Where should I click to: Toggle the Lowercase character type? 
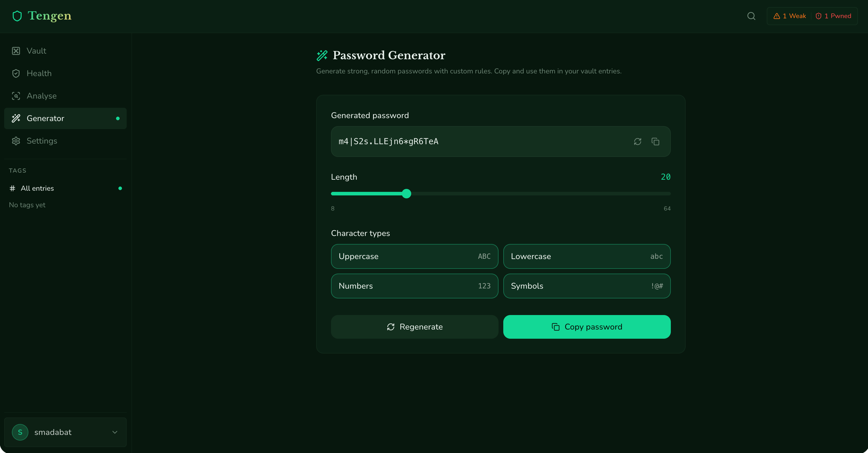pos(586,256)
